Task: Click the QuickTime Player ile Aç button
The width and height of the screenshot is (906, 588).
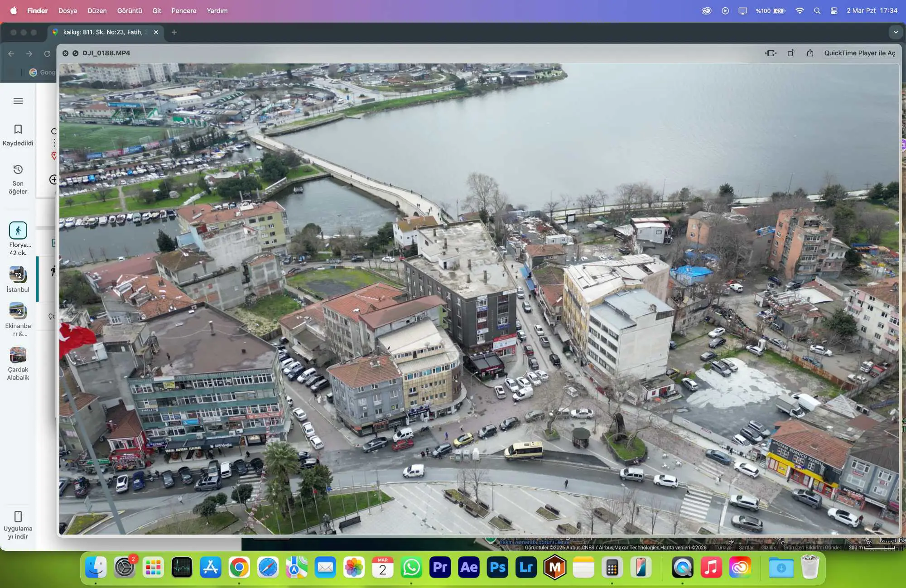Action: [859, 53]
